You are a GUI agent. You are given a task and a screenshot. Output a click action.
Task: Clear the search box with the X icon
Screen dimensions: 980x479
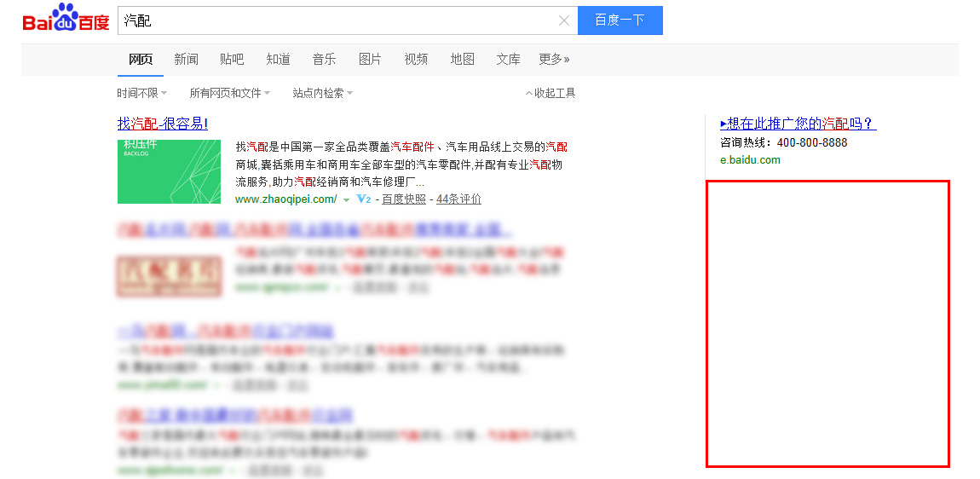coord(564,20)
